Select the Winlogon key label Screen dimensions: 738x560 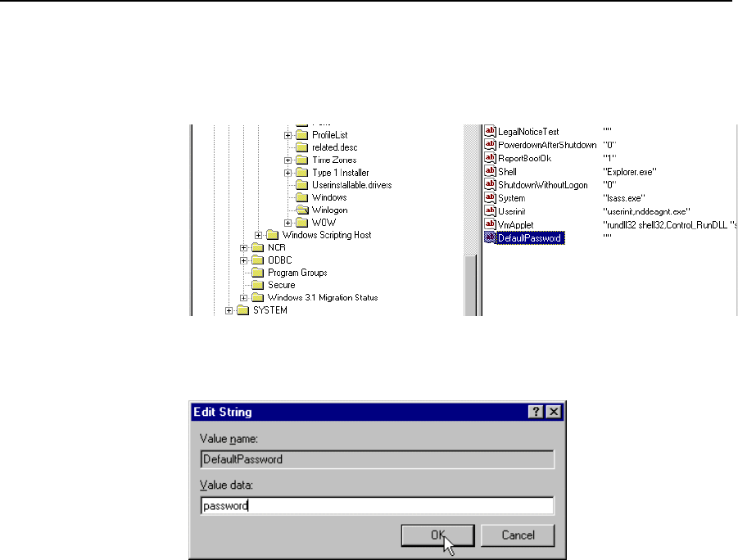pos(329,210)
